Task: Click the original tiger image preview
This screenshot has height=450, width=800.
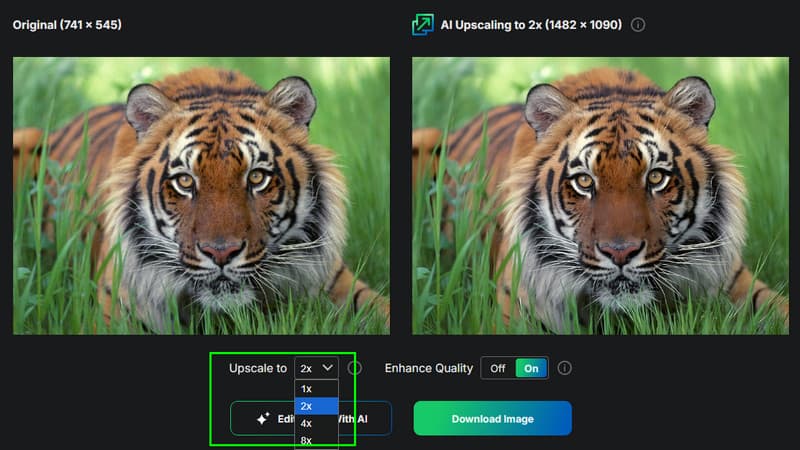Action: 201,195
